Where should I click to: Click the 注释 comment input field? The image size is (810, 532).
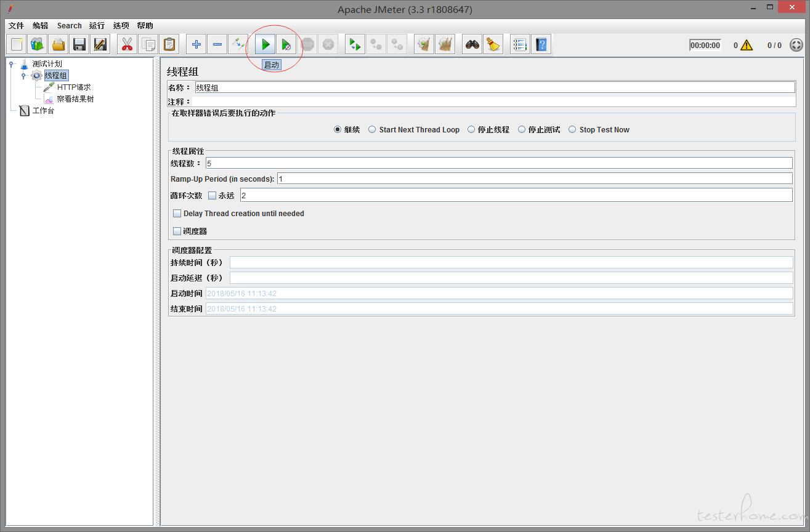point(494,102)
